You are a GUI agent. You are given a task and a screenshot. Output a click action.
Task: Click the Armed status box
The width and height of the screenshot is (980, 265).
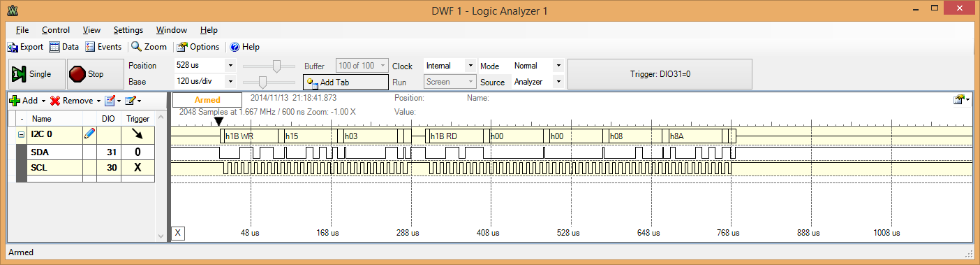pyautogui.click(x=207, y=100)
